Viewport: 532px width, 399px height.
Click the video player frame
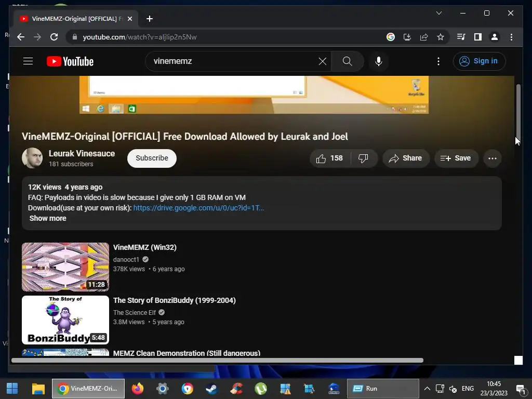[254, 95]
